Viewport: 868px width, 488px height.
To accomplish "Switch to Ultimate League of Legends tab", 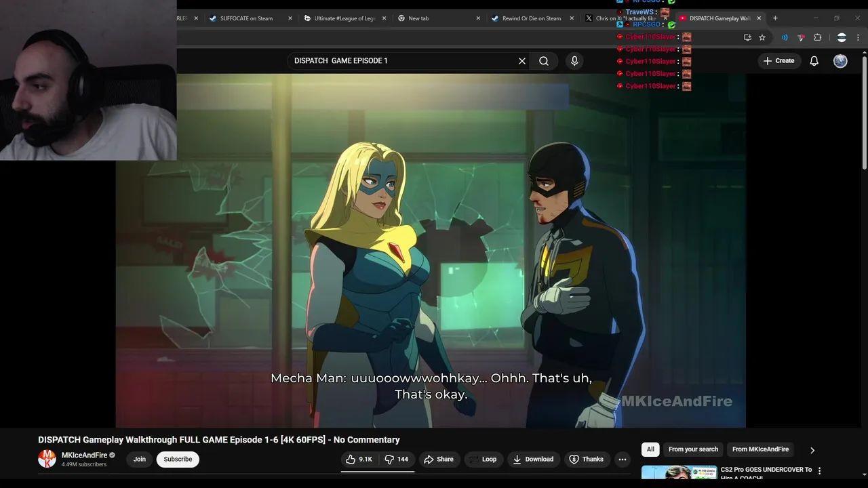I will point(344,18).
